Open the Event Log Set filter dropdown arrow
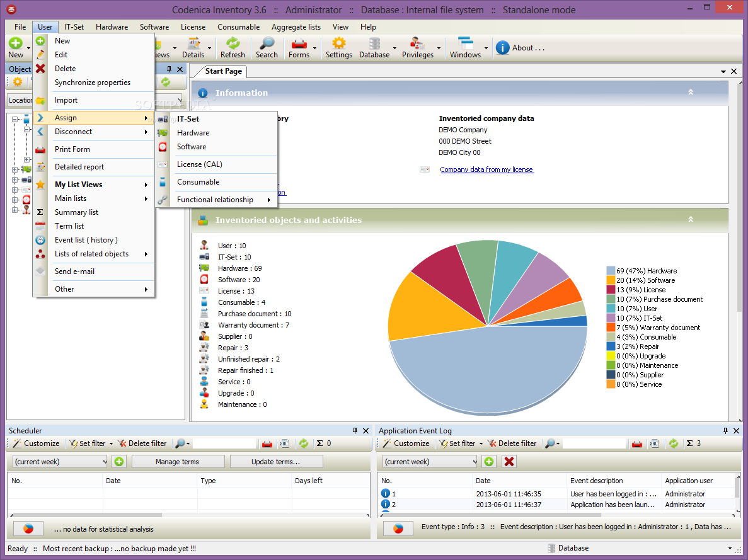 pos(481,443)
